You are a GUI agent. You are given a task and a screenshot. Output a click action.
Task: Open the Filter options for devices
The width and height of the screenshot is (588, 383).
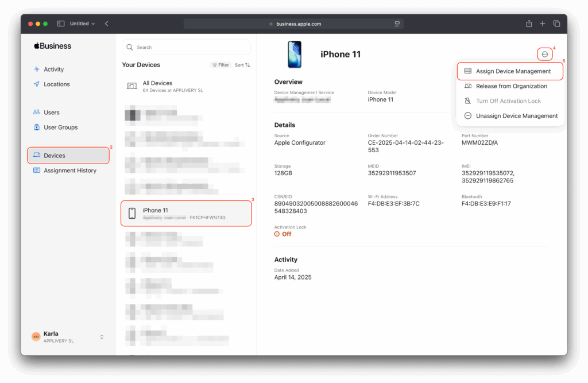coord(220,65)
